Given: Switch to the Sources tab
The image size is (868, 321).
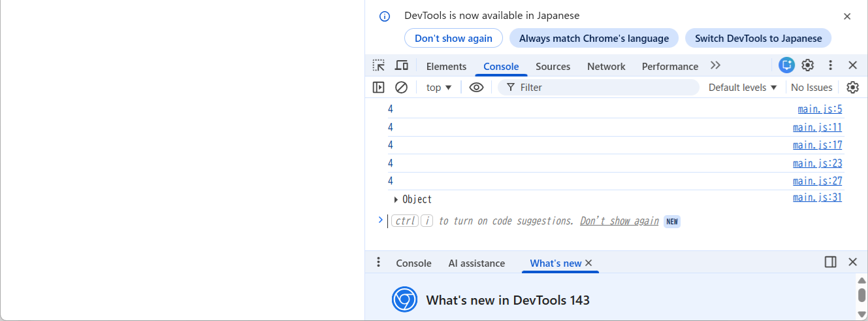Looking at the screenshot, I should coord(553,67).
